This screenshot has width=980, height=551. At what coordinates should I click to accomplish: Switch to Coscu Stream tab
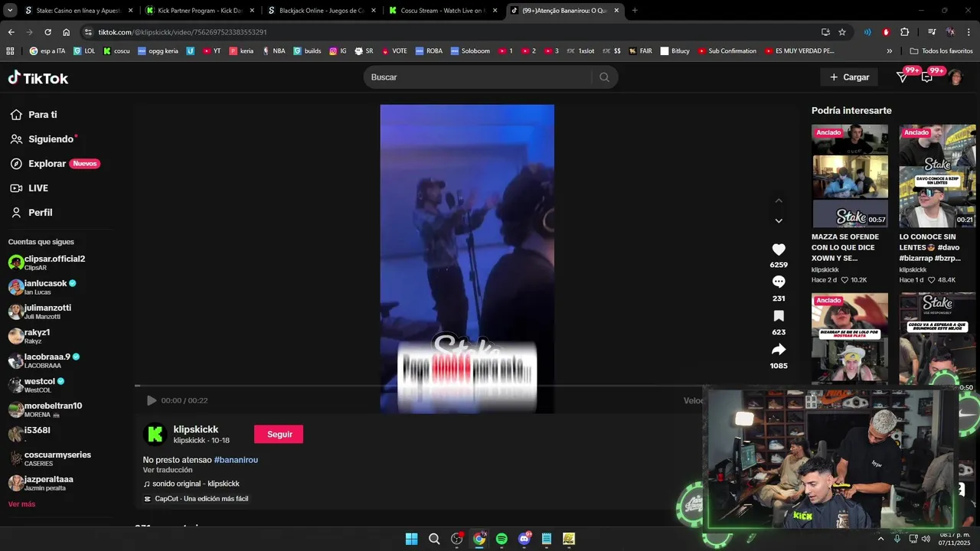click(x=443, y=11)
